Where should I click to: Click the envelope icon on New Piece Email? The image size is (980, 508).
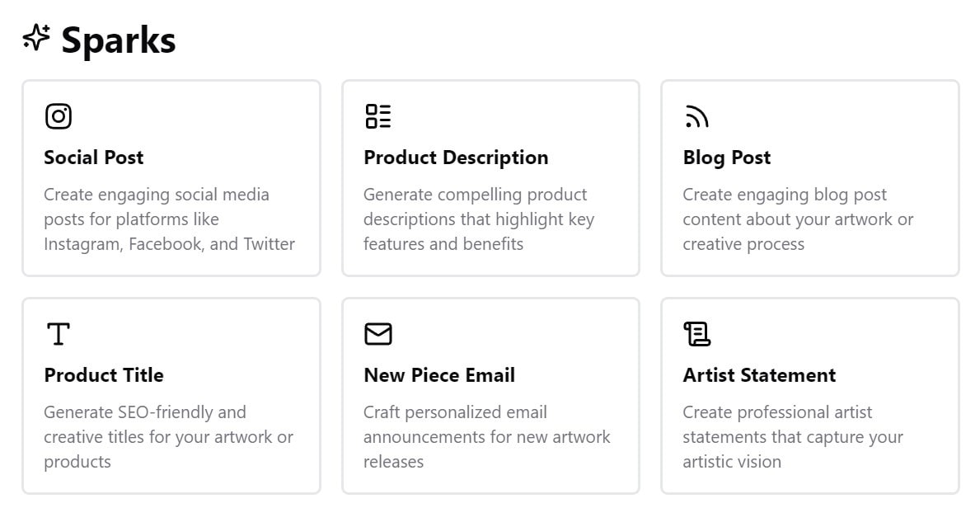click(377, 334)
